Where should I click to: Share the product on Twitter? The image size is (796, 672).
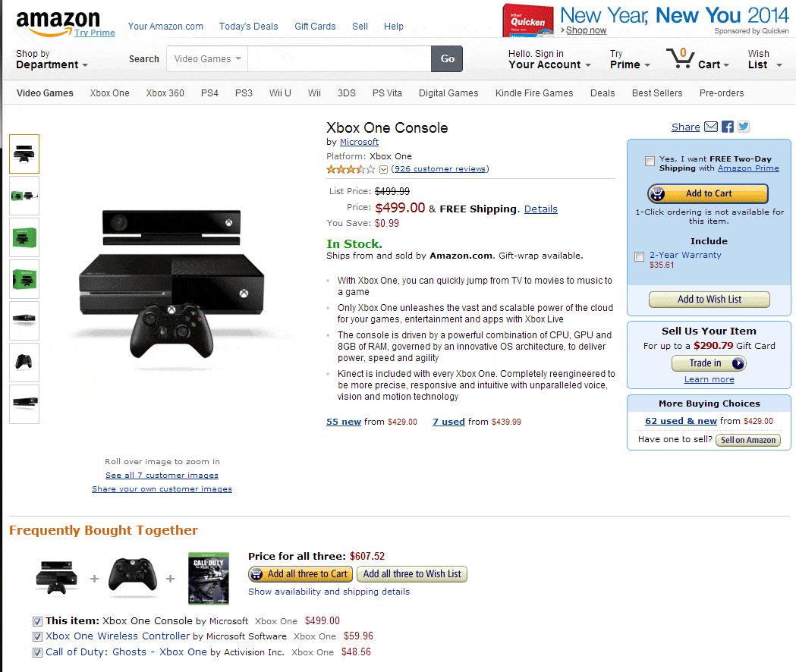[744, 127]
